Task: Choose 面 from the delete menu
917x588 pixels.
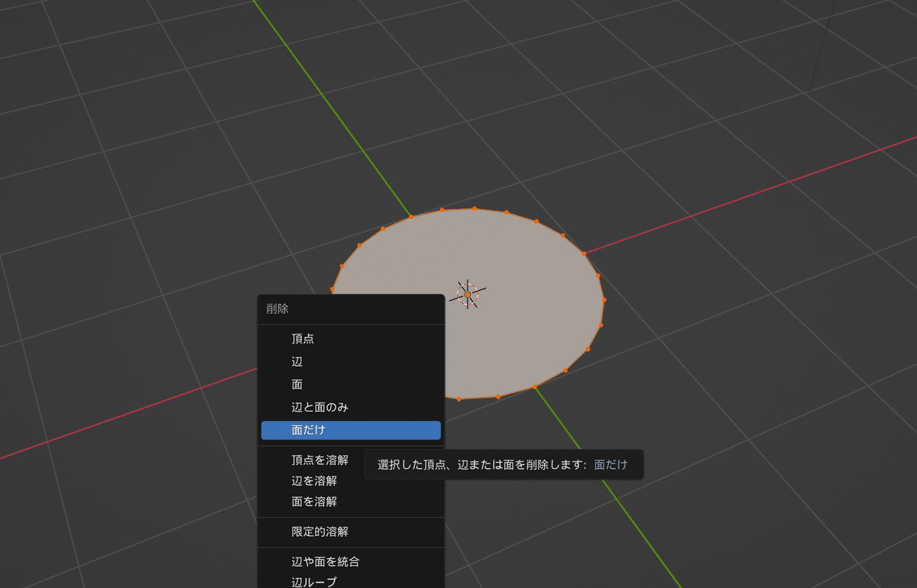Action: tap(351, 384)
